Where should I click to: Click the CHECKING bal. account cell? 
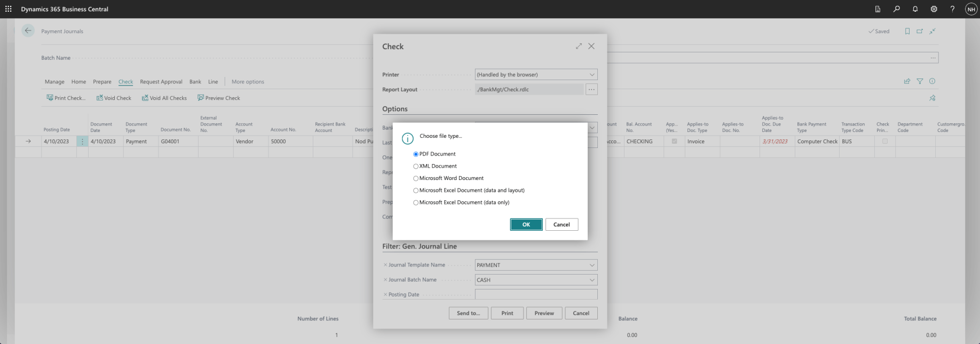tap(644, 142)
